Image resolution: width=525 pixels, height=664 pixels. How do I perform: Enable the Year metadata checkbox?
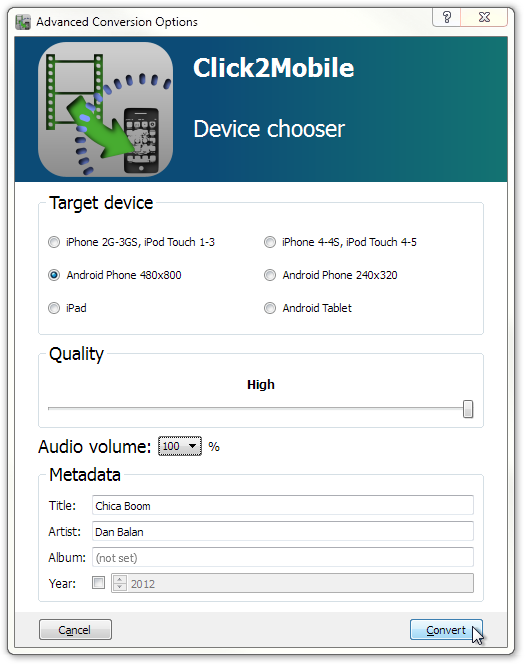[98, 583]
